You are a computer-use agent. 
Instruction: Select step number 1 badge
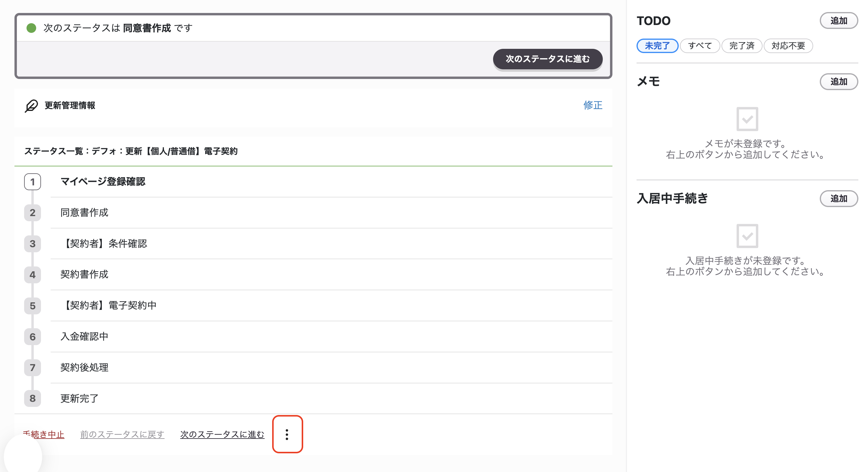coord(32,182)
